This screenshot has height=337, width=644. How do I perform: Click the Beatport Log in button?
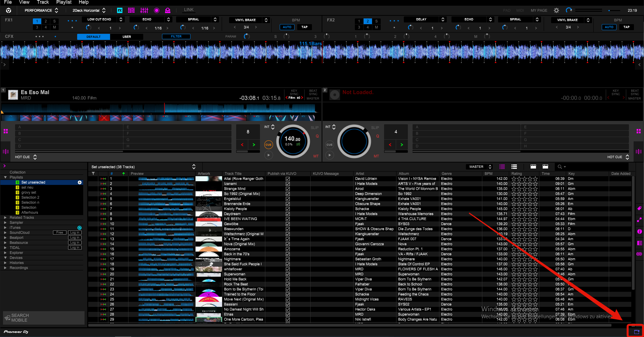[x=75, y=238]
